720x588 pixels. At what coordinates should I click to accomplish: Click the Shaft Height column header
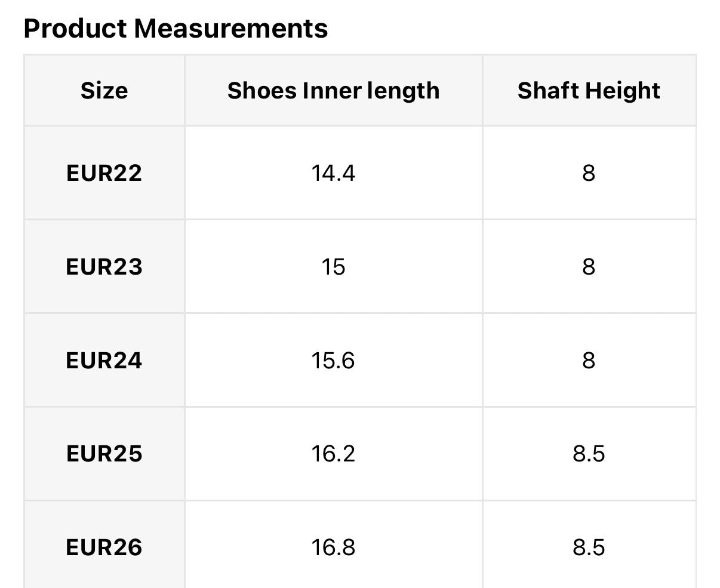point(589,91)
